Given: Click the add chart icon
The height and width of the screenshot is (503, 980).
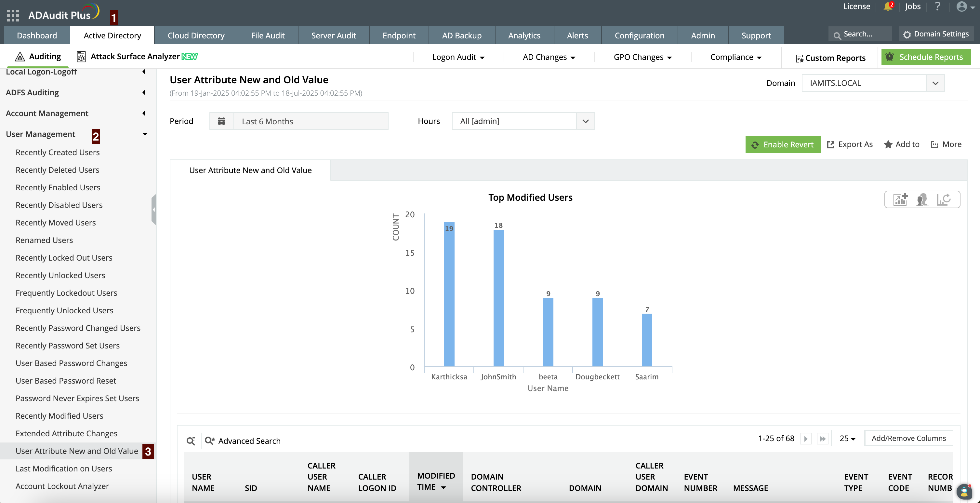Looking at the screenshot, I should (x=900, y=199).
